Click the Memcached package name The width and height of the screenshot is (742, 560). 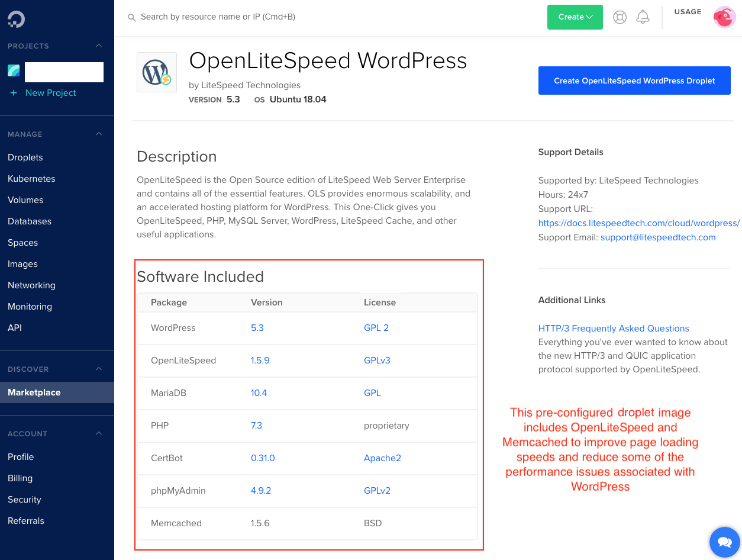176,523
